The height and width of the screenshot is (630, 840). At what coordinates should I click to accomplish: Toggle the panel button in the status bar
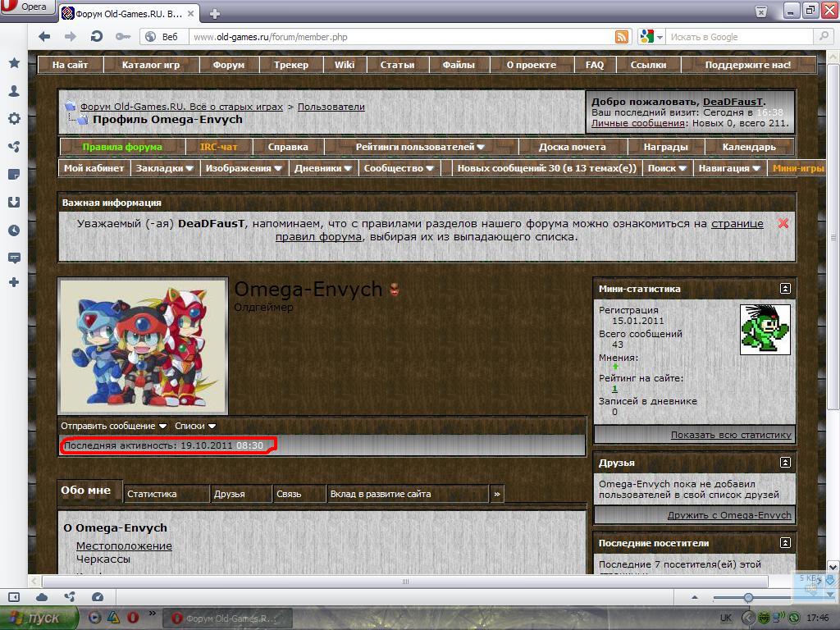(x=14, y=597)
